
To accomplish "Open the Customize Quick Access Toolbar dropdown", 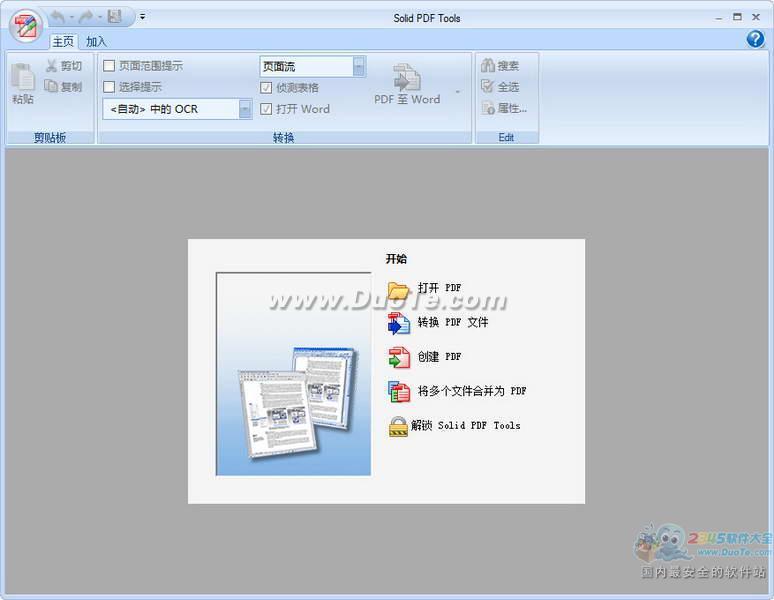I will coord(142,17).
